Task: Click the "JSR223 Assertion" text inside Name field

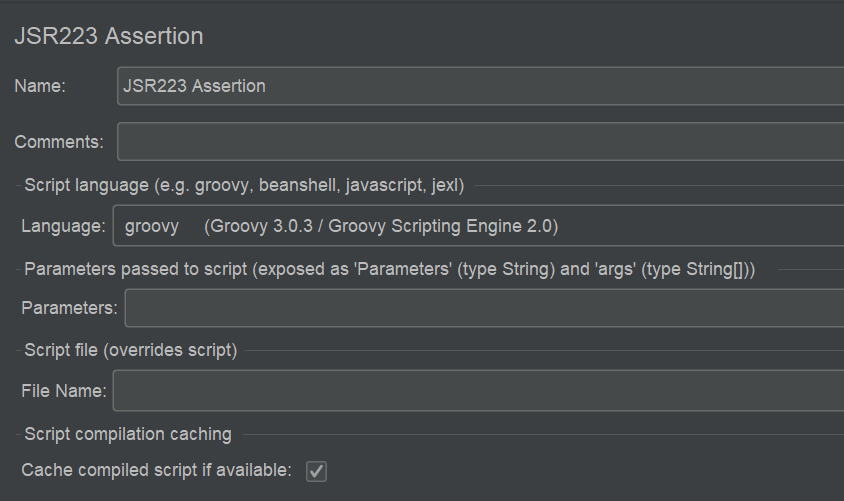Action: pos(195,86)
